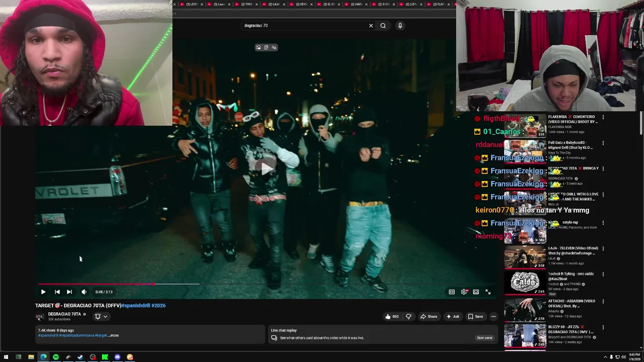
Task: Open options menu for FLAKENSIA CEMENTERIO video
Action: point(603,117)
